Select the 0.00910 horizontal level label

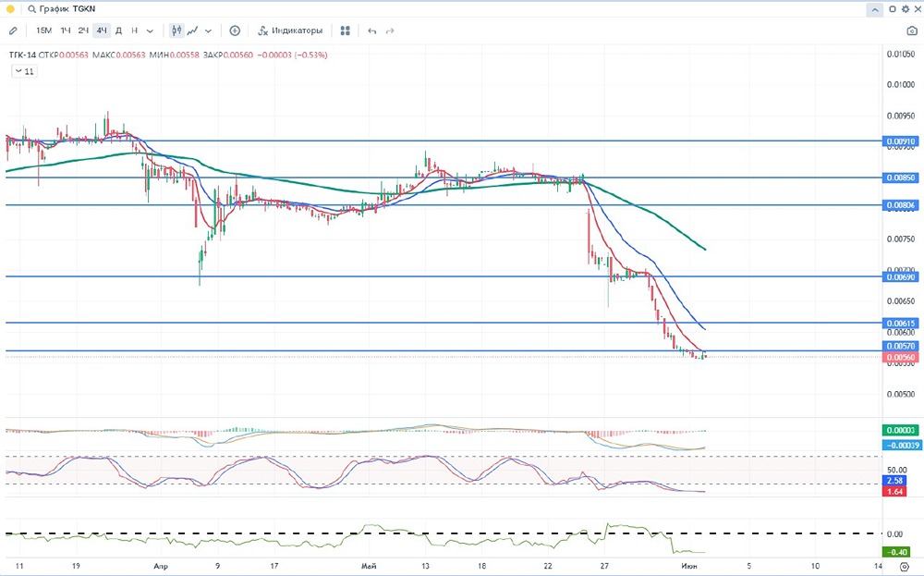click(901, 141)
